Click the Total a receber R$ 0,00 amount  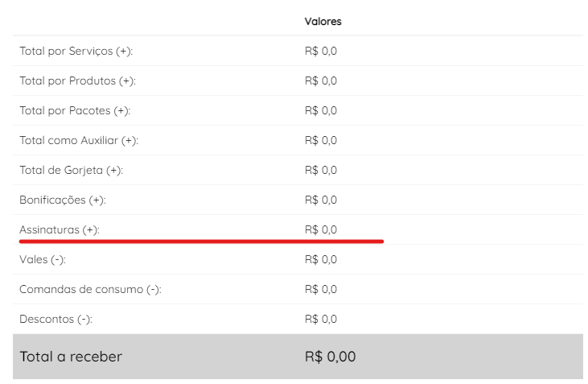[x=330, y=357]
